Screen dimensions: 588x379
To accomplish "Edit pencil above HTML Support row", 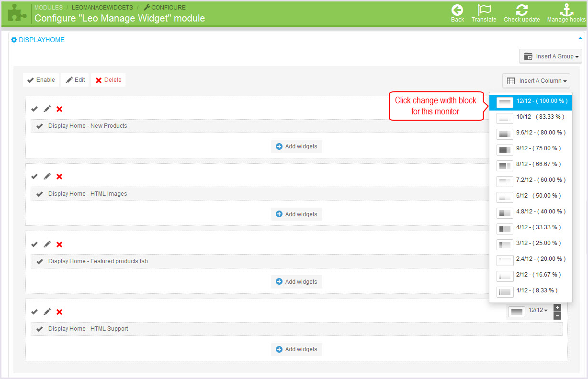I will (47, 312).
